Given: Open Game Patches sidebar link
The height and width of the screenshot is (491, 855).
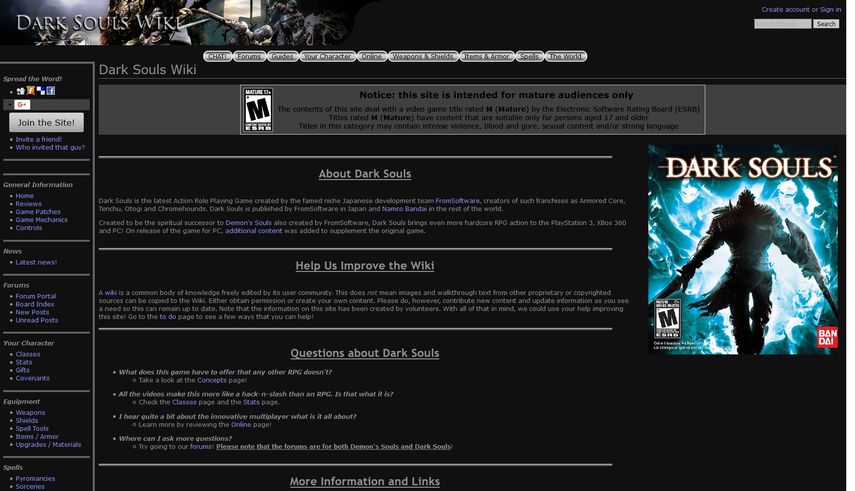Looking at the screenshot, I should click(38, 212).
